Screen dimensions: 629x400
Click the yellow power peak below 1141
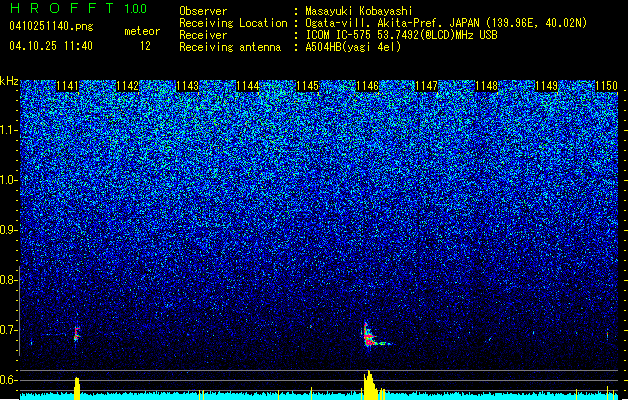(x=77, y=388)
